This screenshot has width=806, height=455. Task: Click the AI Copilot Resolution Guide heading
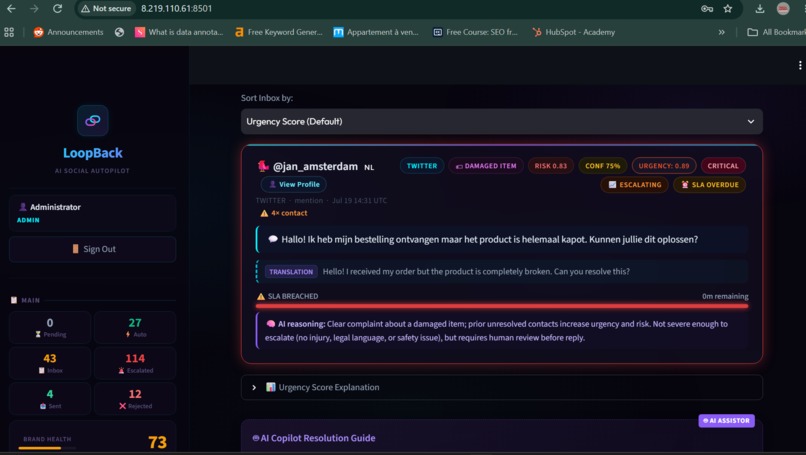[314, 438]
